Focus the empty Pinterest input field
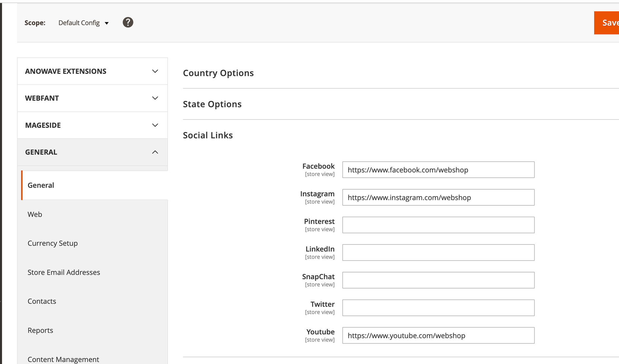 (x=438, y=225)
